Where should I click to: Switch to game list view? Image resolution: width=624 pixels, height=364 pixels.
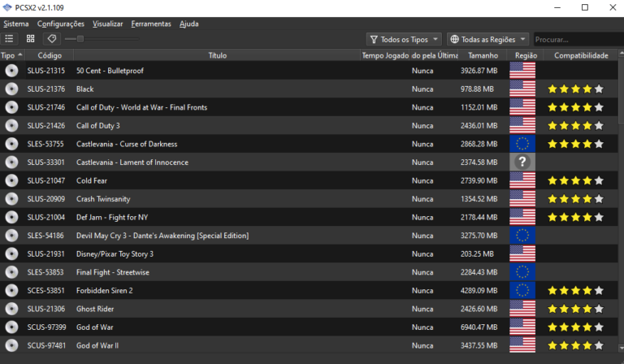(x=9, y=38)
